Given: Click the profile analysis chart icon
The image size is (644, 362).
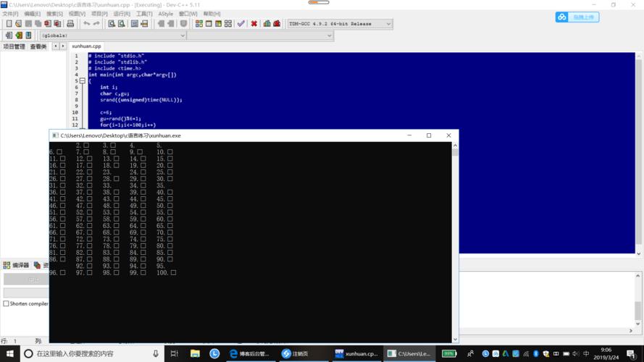Looking at the screenshot, I should 267,24.
